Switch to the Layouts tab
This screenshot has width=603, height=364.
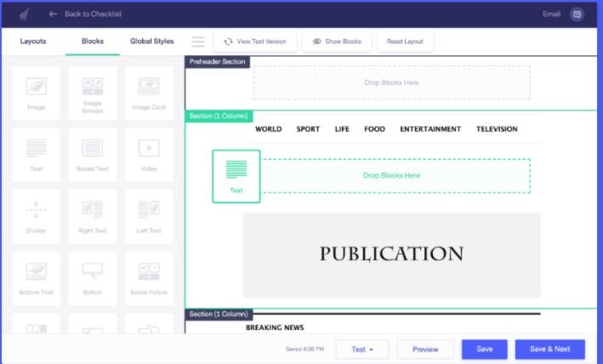pos(33,41)
